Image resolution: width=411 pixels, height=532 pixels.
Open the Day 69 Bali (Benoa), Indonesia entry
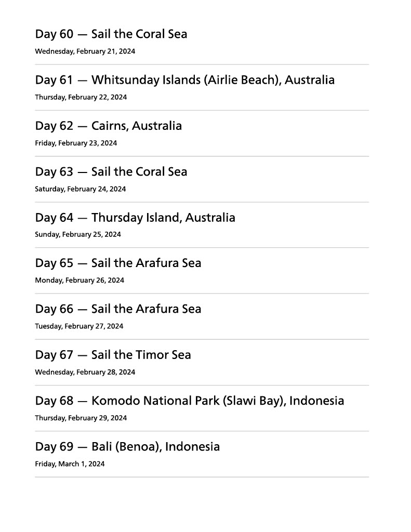[x=127, y=447]
